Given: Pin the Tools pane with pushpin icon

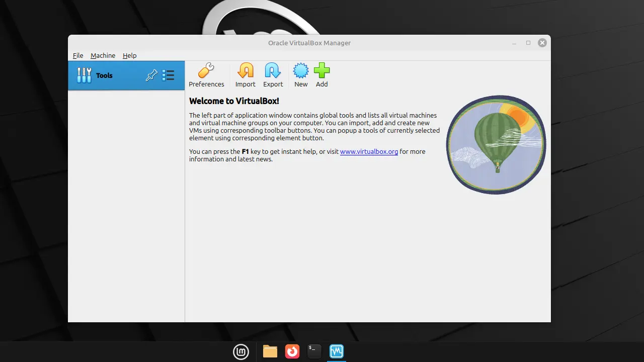Looking at the screenshot, I should pos(151,75).
